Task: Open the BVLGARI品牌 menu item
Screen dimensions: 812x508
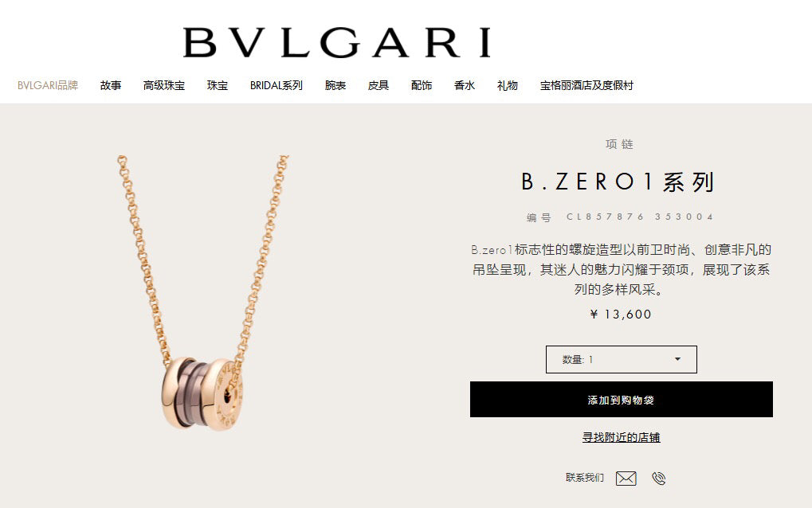Action: tap(48, 85)
